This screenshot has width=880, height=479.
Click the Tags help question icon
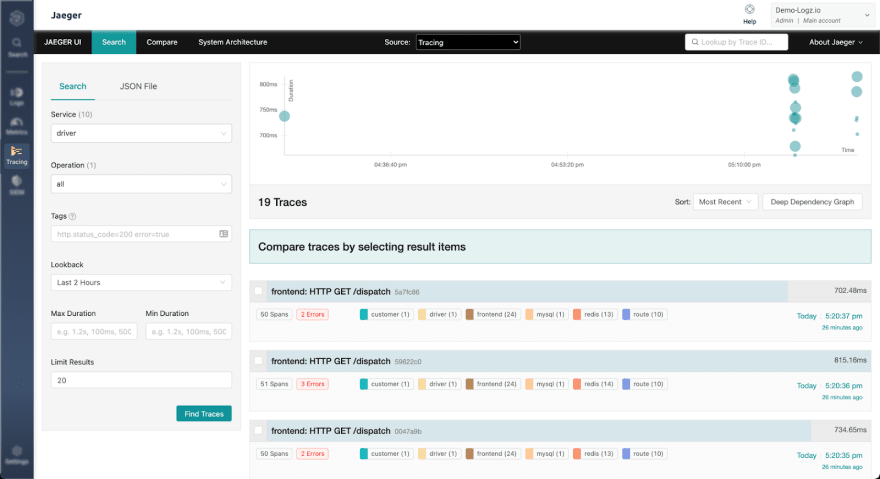pyautogui.click(x=72, y=216)
